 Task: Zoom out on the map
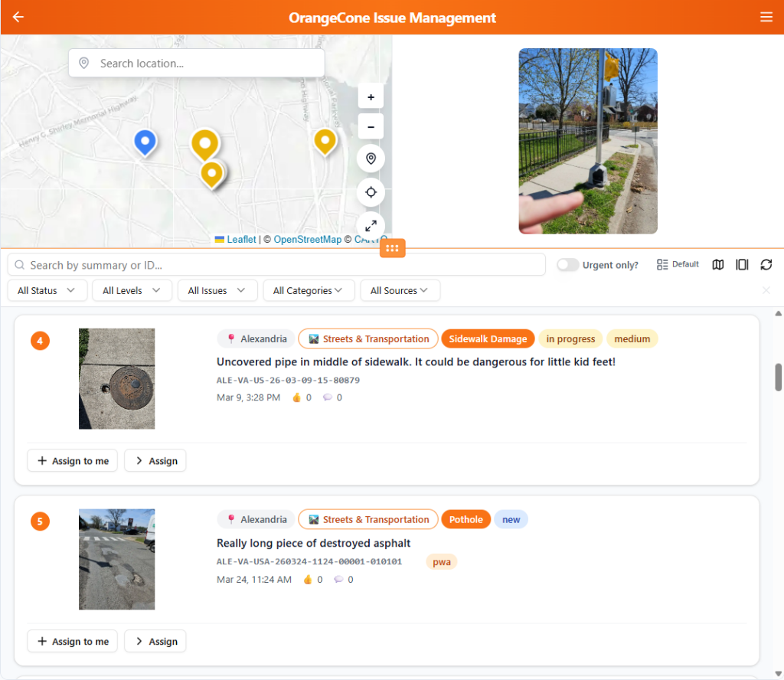pyautogui.click(x=371, y=126)
